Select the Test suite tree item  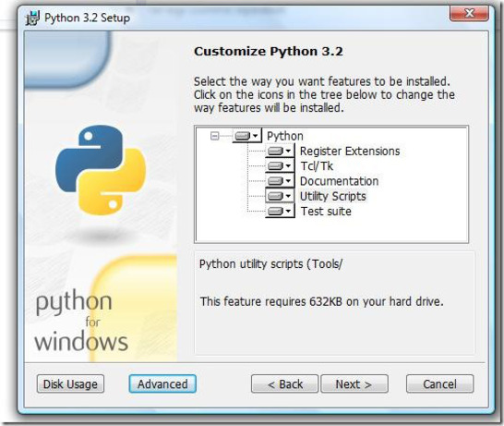326,212
